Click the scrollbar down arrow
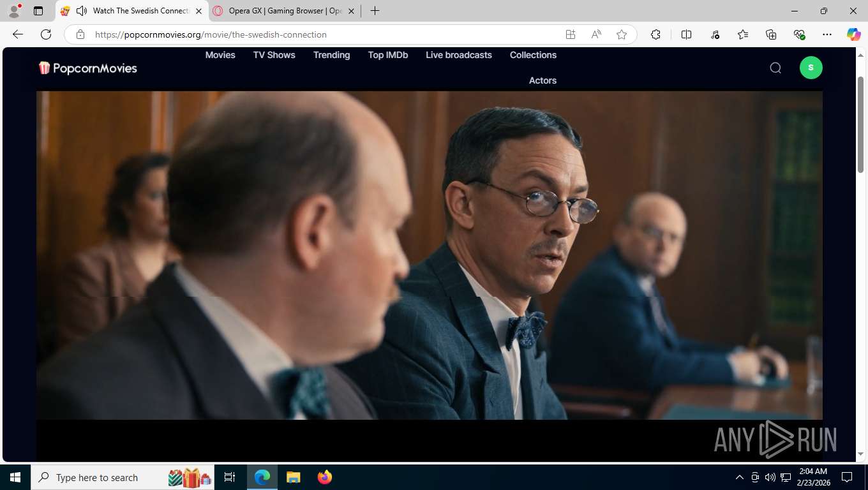The image size is (868, 490). coord(860,454)
